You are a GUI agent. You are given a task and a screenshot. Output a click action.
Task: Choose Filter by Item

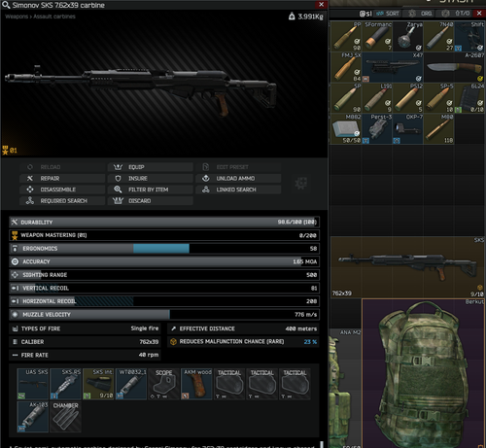click(151, 190)
